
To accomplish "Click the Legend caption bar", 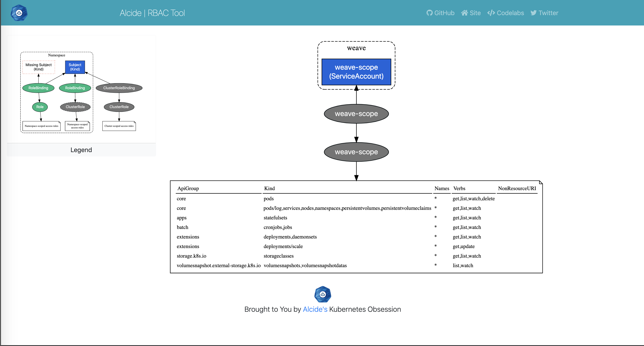I will (x=81, y=150).
